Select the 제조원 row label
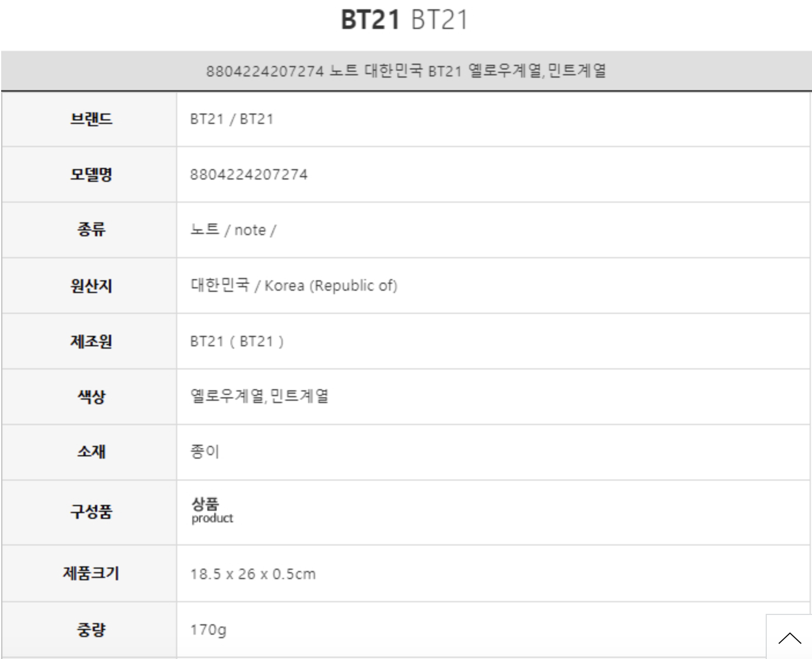The width and height of the screenshot is (812, 659). click(x=91, y=341)
